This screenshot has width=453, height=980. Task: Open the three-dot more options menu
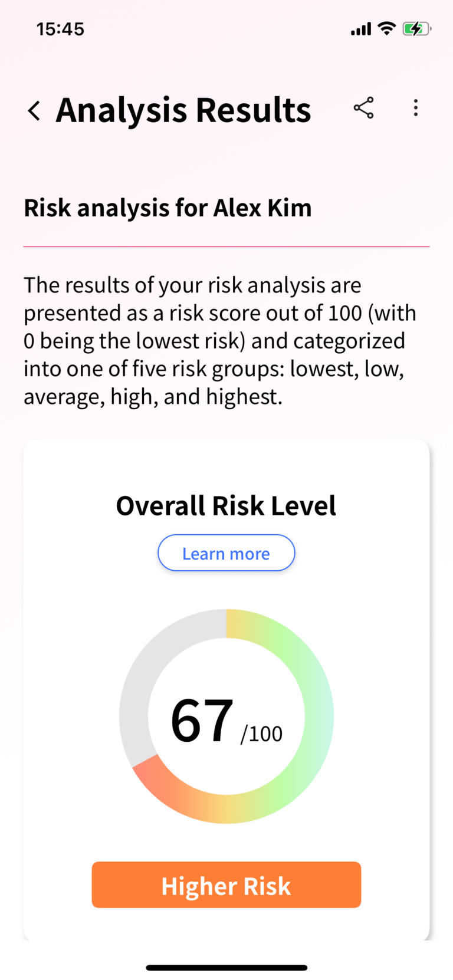(x=416, y=108)
